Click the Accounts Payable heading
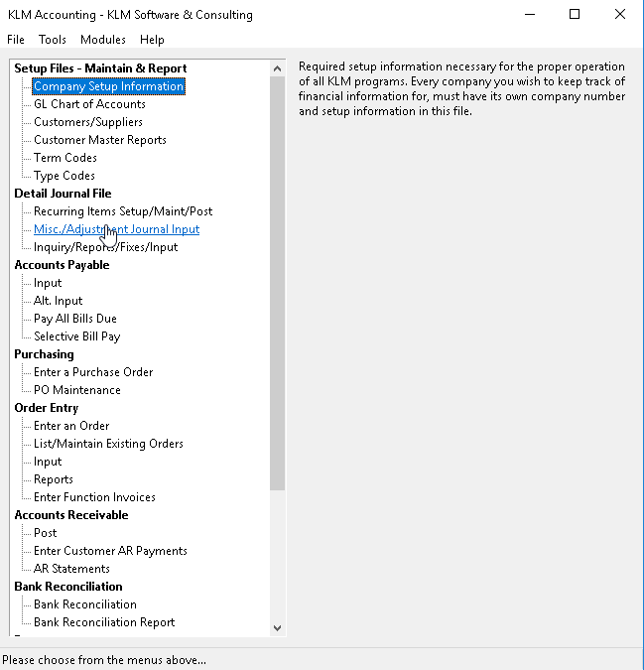644x670 pixels. coord(62,265)
